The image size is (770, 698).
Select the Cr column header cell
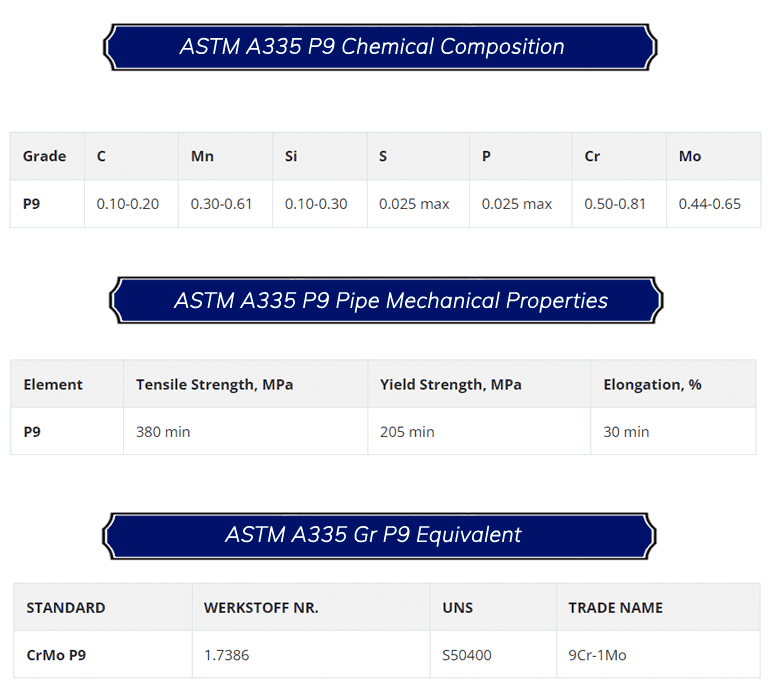pyautogui.click(x=592, y=156)
